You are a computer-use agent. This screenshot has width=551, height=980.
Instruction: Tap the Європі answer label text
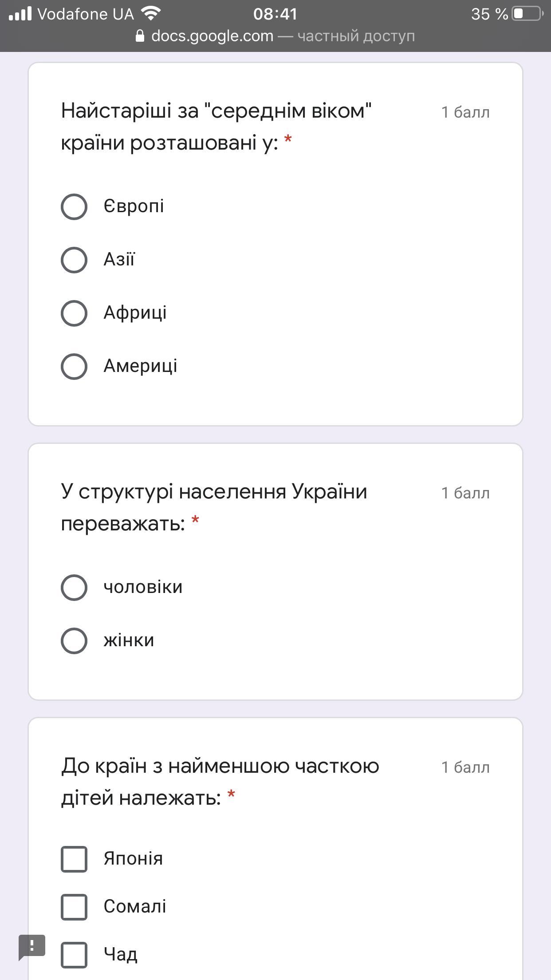tap(134, 206)
